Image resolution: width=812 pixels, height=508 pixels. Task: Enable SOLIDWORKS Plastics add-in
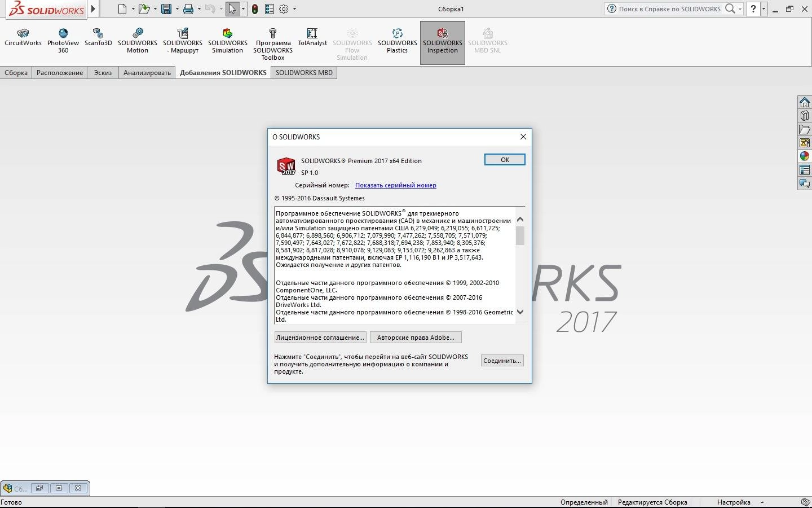click(x=398, y=41)
